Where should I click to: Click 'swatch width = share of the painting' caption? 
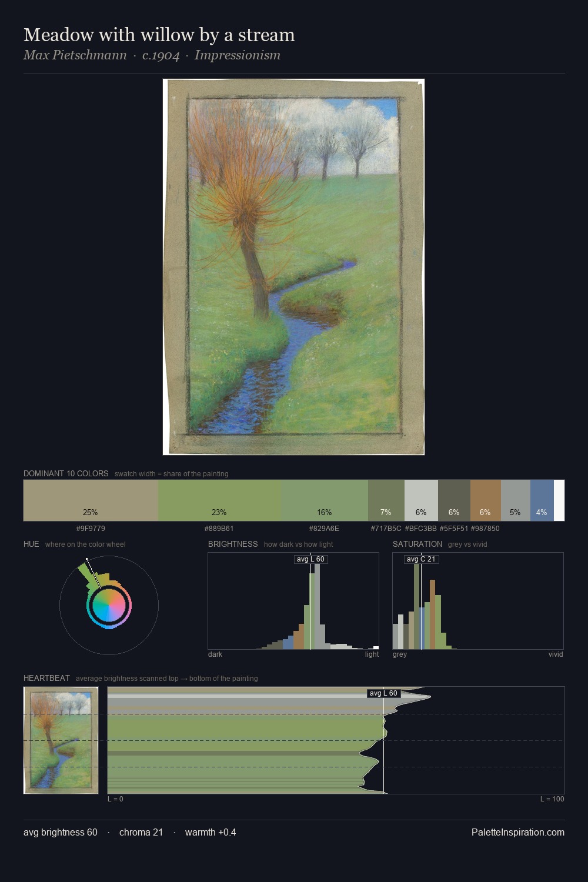pos(172,474)
